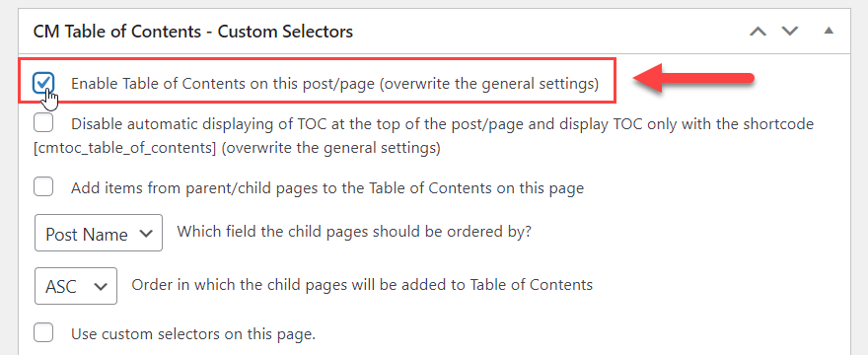This screenshot has width=868, height=355.
Task: Tick the Add items from parent/child pages checkbox
Action: 43,186
